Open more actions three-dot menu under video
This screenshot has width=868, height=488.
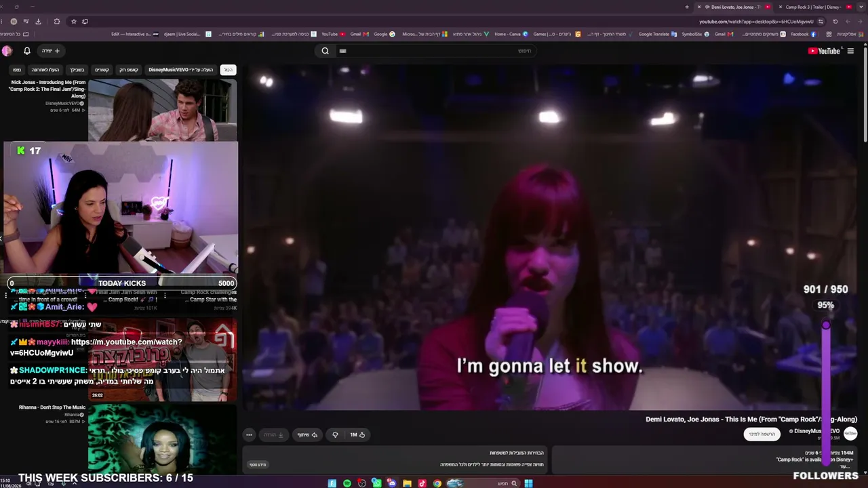point(249,434)
